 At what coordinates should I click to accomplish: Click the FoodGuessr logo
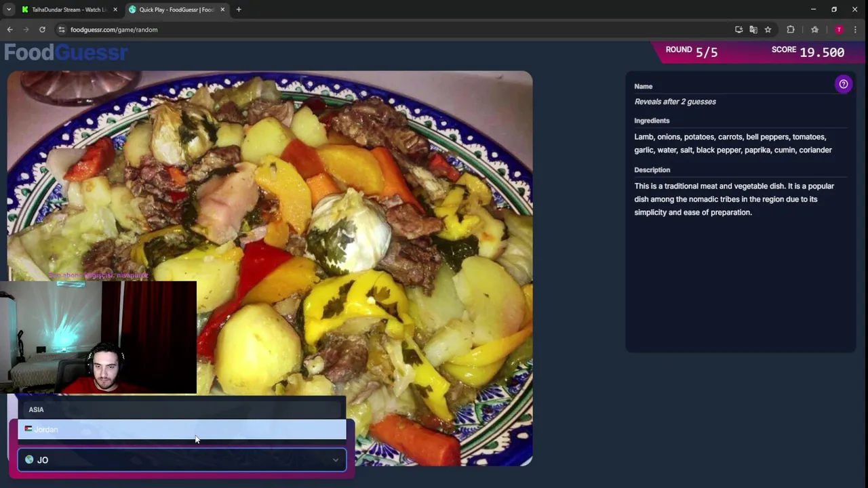tap(66, 52)
